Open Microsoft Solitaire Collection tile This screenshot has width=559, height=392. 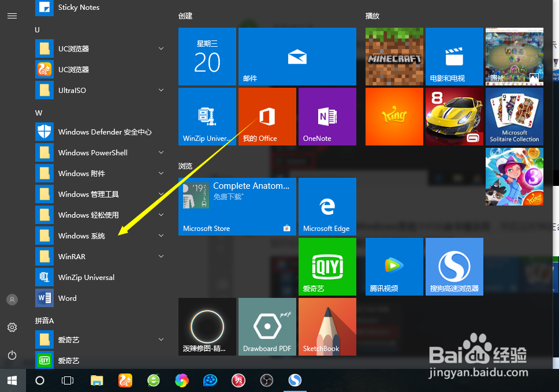[515, 117]
